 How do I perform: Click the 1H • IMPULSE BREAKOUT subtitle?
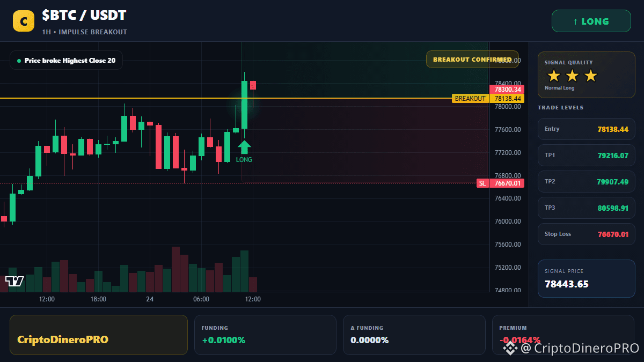coord(85,32)
